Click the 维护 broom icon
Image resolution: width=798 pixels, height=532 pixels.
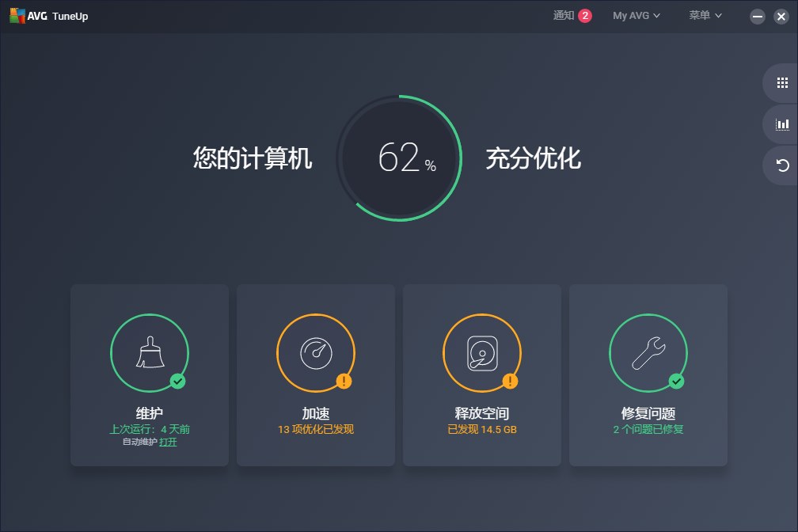[150, 353]
